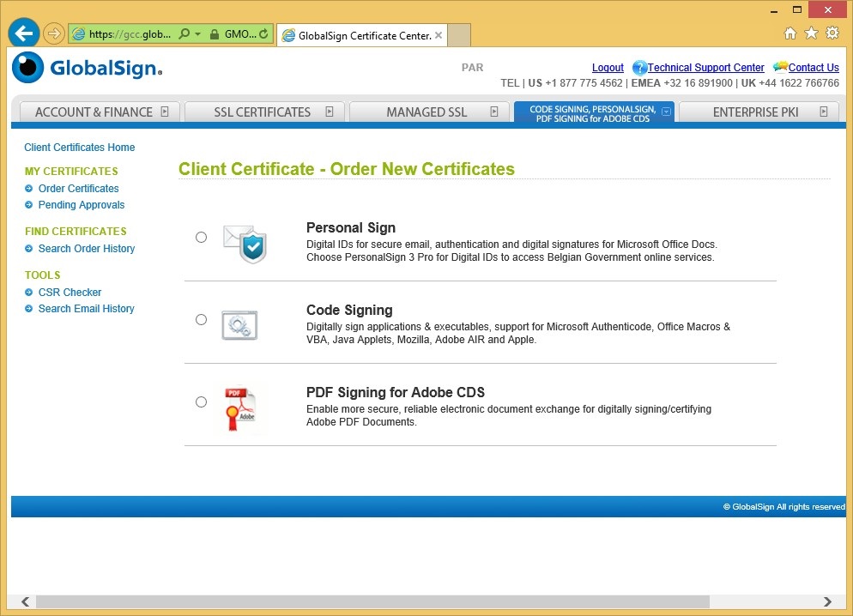Open the Order Certificates link

(78, 189)
